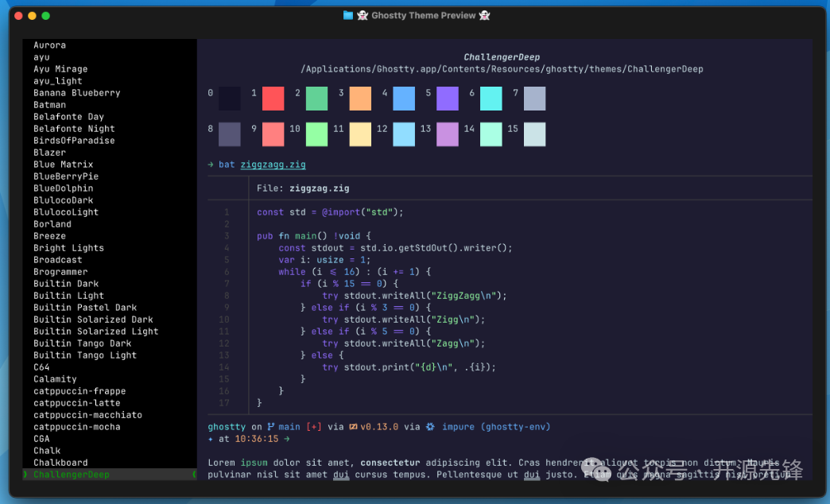Viewport: 830px width, 504px height.
Task: Select the BlulocoDark theme
Action: coord(63,200)
